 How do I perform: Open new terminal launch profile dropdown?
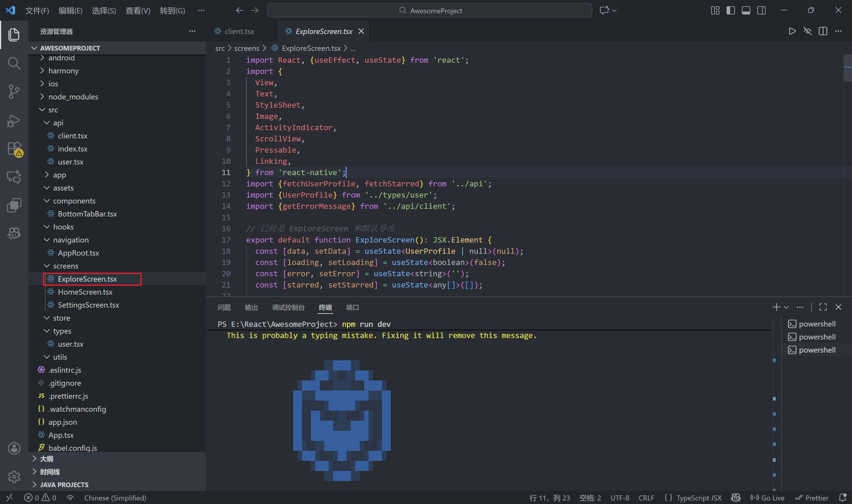click(x=786, y=307)
